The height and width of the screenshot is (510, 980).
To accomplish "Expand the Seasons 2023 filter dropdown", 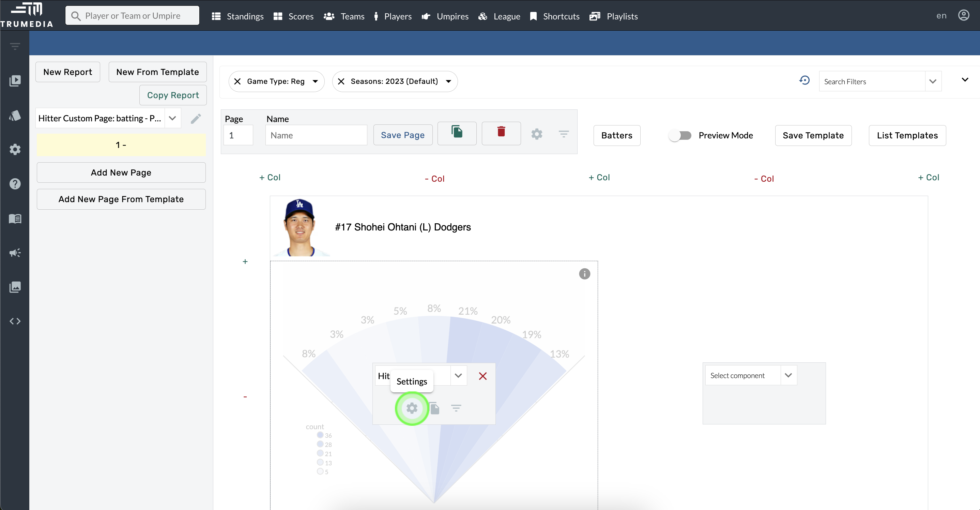I will [448, 81].
